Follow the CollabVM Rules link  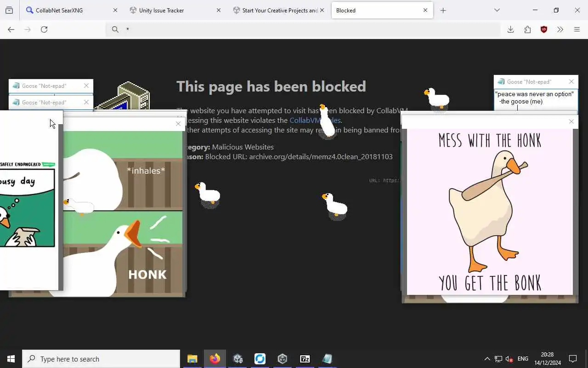pyautogui.click(x=315, y=120)
